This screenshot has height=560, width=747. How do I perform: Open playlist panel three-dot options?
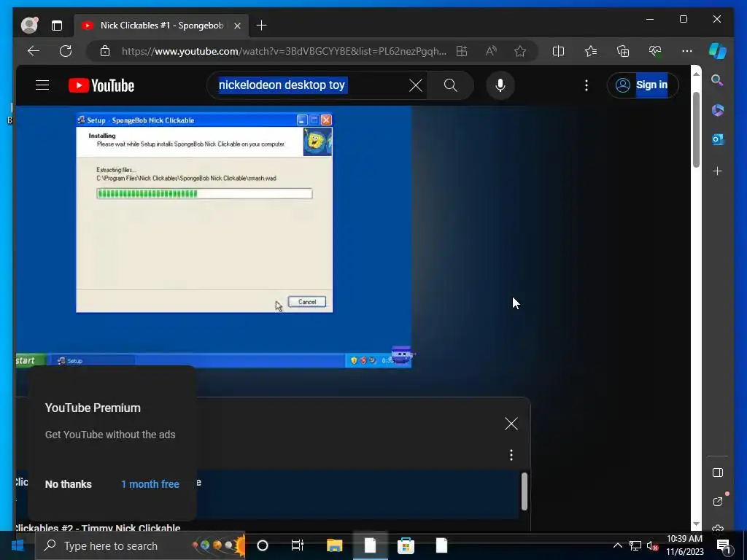click(511, 455)
